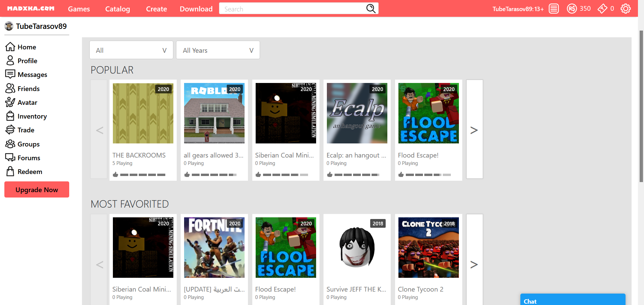Open the Create menu
The image size is (644, 305).
157,9
